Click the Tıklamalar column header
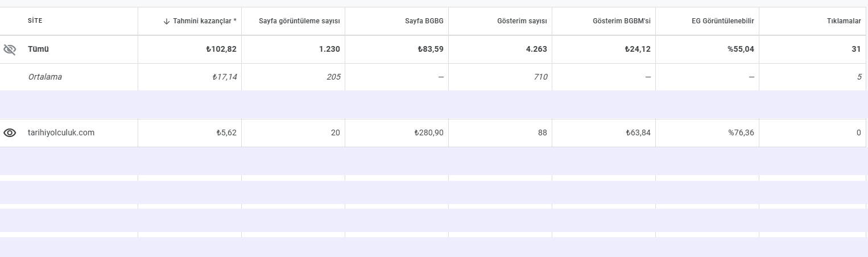The width and height of the screenshot is (868, 257). click(x=844, y=21)
